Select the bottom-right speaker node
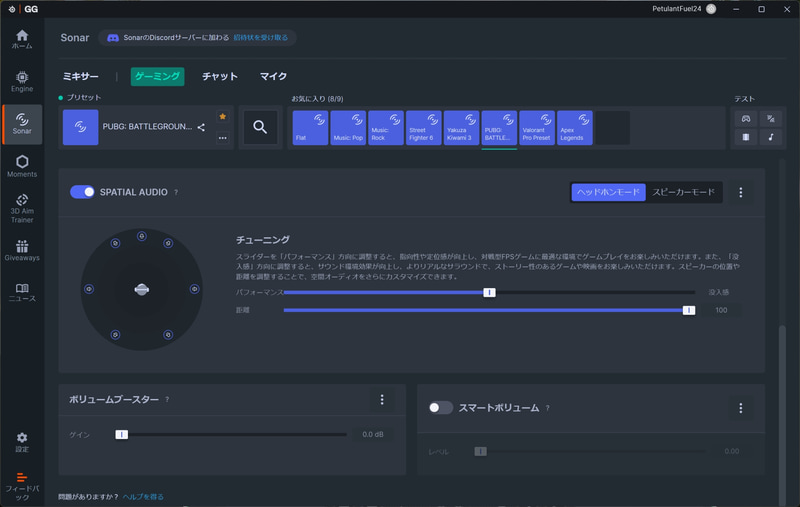This screenshot has width=800, height=507. pos(168,335)
